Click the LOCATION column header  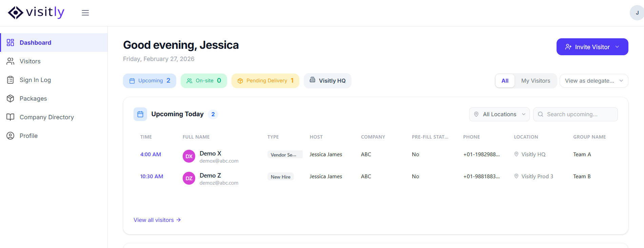526,137
